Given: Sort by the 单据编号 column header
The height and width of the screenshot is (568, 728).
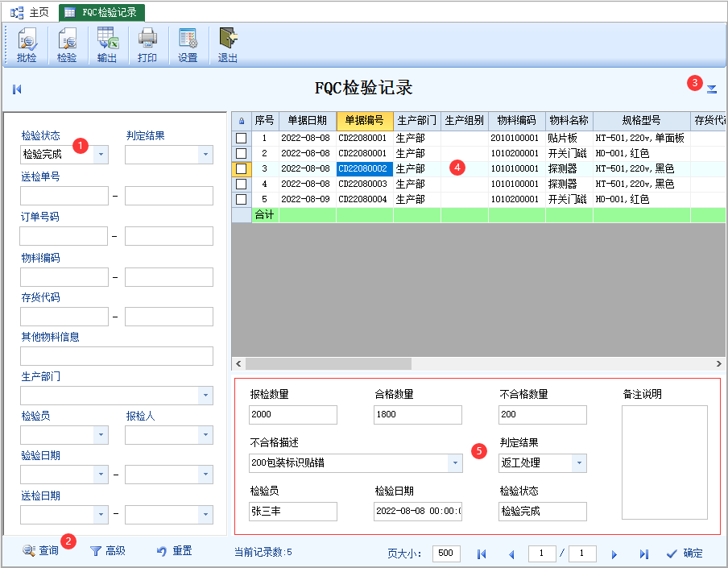Looking at the screenshot, I should (x=365, y=121).
